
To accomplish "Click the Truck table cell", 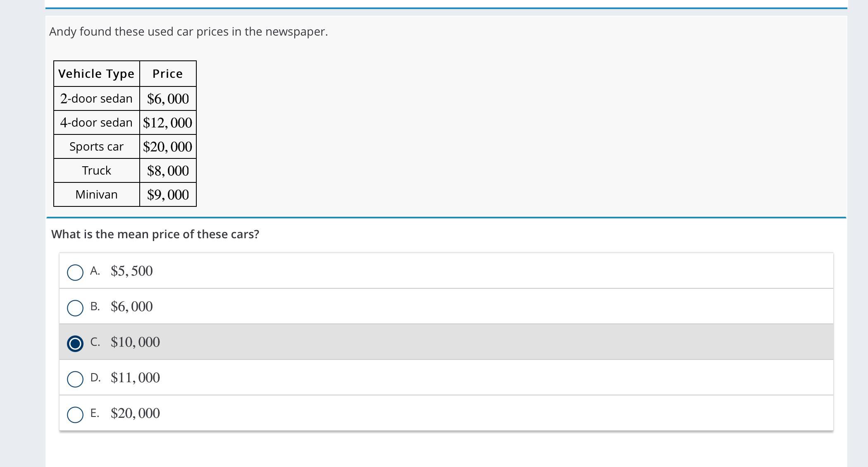I will click(96, 170).
